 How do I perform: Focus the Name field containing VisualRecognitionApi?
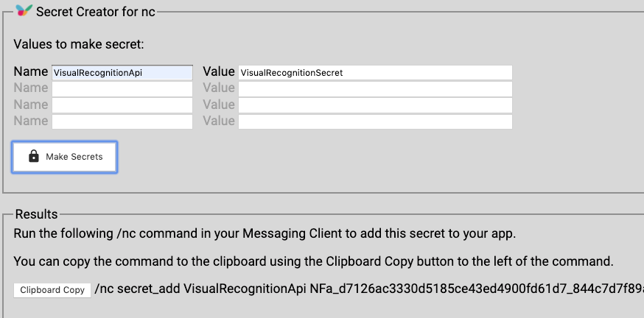(122, 73)
